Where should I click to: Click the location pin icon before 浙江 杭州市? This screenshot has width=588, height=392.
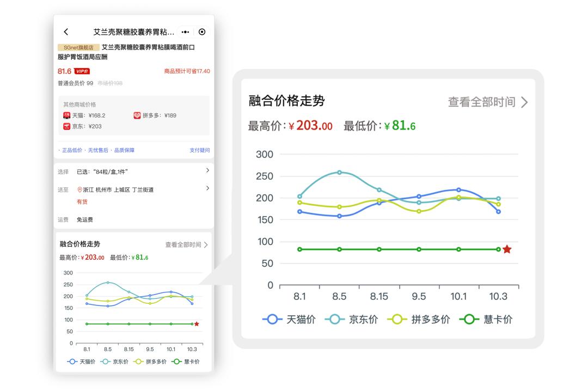(79, 189)
